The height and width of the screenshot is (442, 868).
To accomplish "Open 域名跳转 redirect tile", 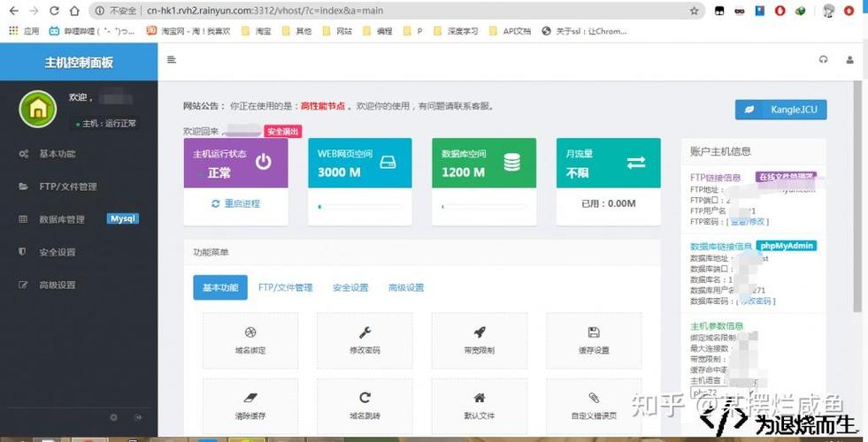I will 365,406.
